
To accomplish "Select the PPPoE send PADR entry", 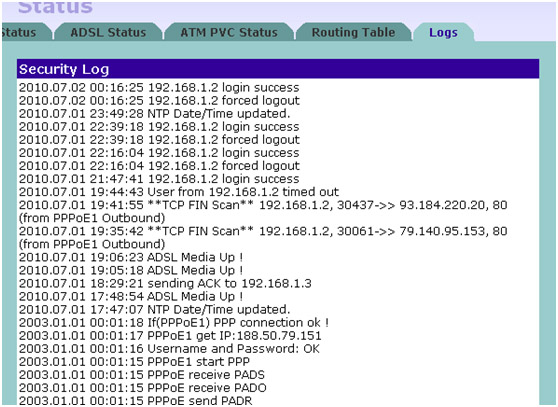I will click(135, 401).
